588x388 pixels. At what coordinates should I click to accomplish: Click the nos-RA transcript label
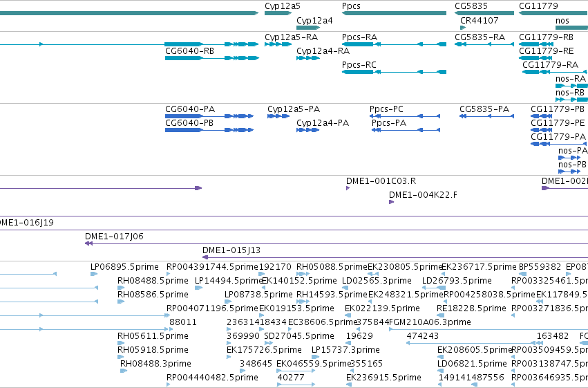pos(570,79)
